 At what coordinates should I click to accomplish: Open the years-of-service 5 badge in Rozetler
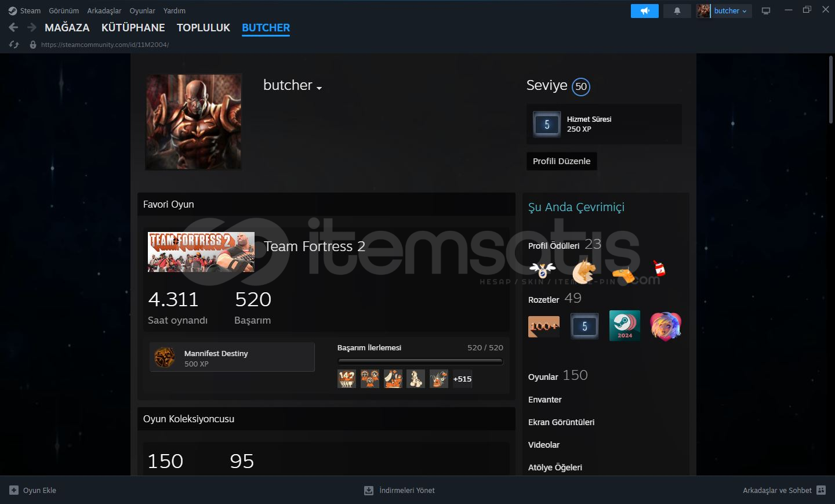coord(584,326)
